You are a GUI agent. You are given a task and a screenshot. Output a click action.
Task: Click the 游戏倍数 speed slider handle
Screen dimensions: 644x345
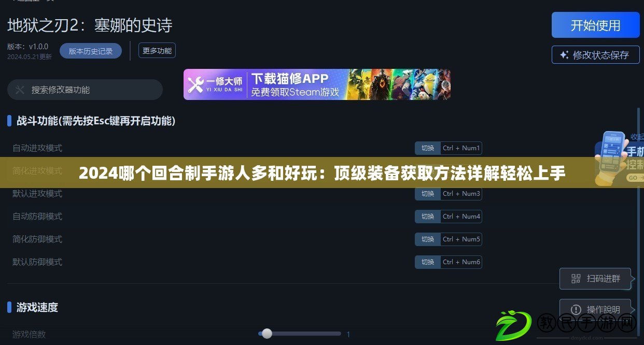[x=267, y=334]
